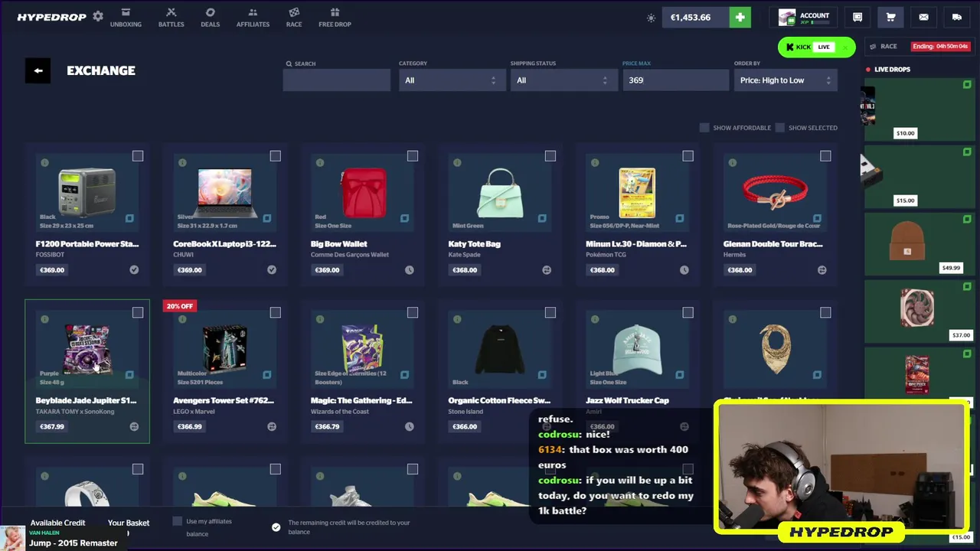
Task: Open the shopping cart icon
Action: pyautogui.click(x=890, y=17)
